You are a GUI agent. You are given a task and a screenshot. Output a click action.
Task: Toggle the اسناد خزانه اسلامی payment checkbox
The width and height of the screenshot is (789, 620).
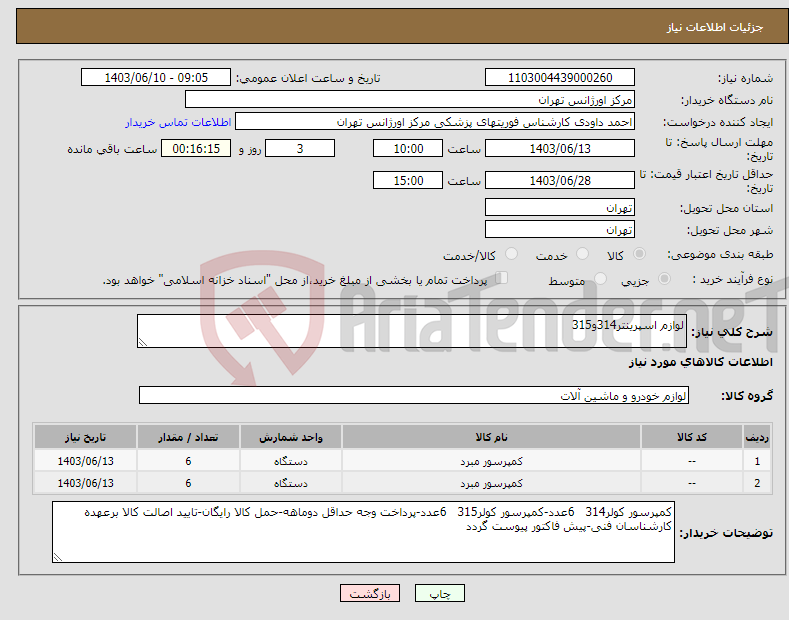501,278
